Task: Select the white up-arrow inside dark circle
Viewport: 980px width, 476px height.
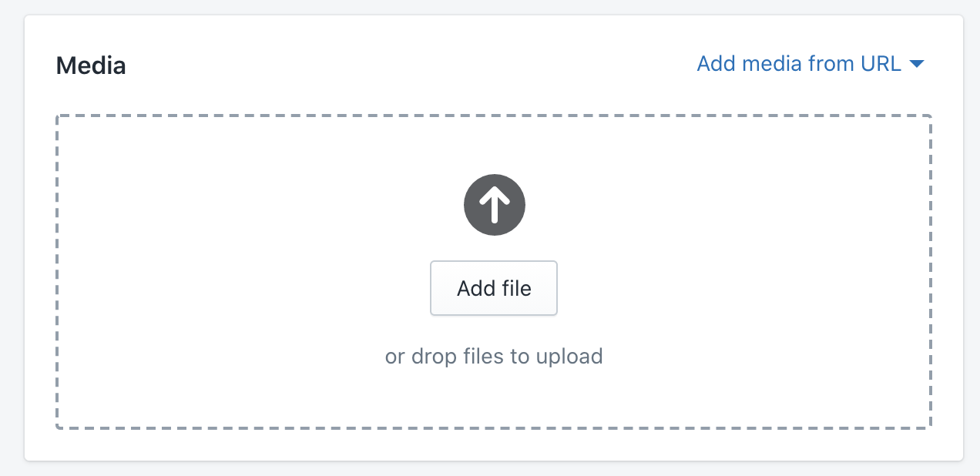Action: coord(494,205)
